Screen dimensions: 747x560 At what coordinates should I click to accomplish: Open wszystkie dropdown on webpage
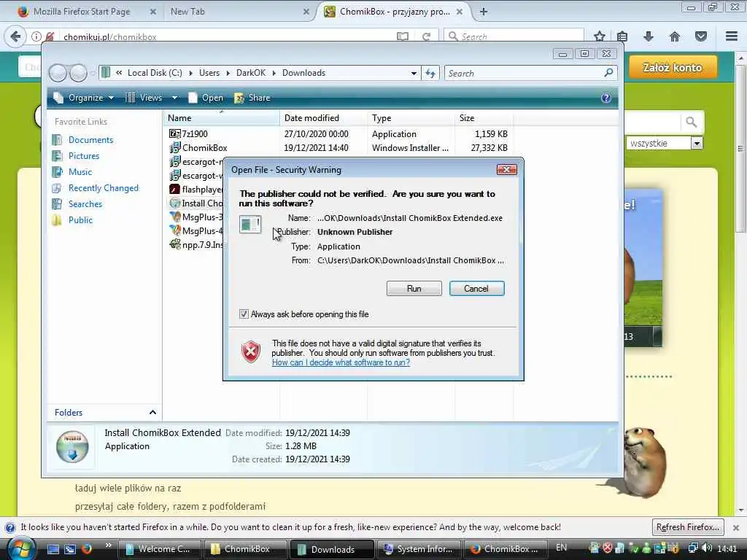point(664,144)
